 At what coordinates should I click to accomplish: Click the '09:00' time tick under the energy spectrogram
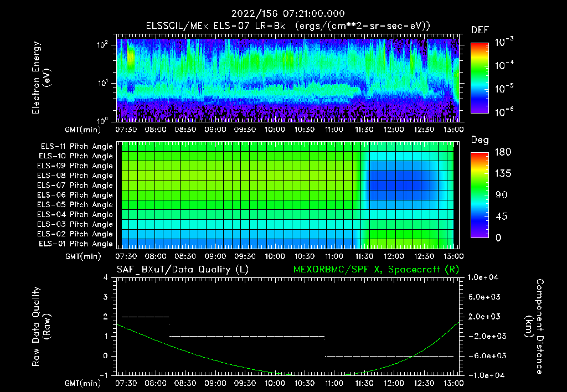tap(215, 130)
